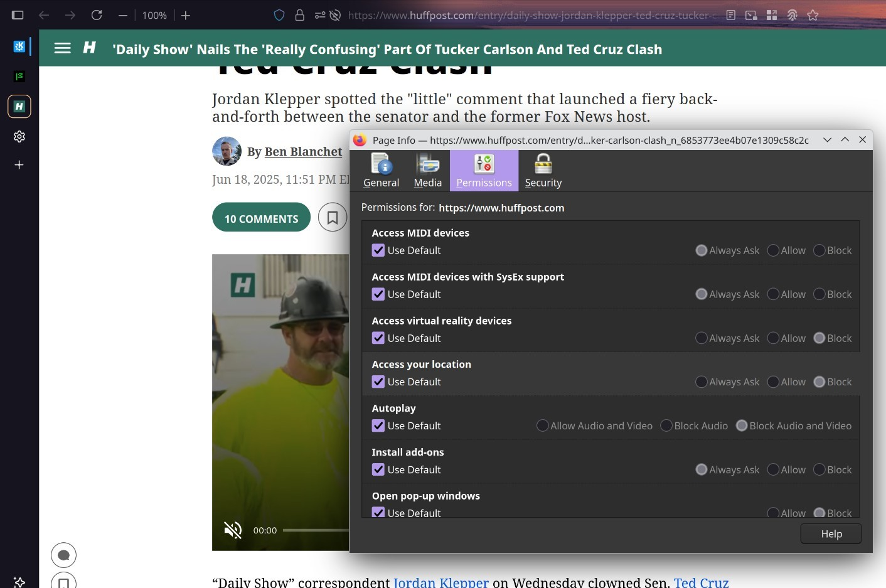Select the HuffPost tab in vertical tab bar
Image resolution: width=886 pixels, height=588 pixels.
click(19, 106)
